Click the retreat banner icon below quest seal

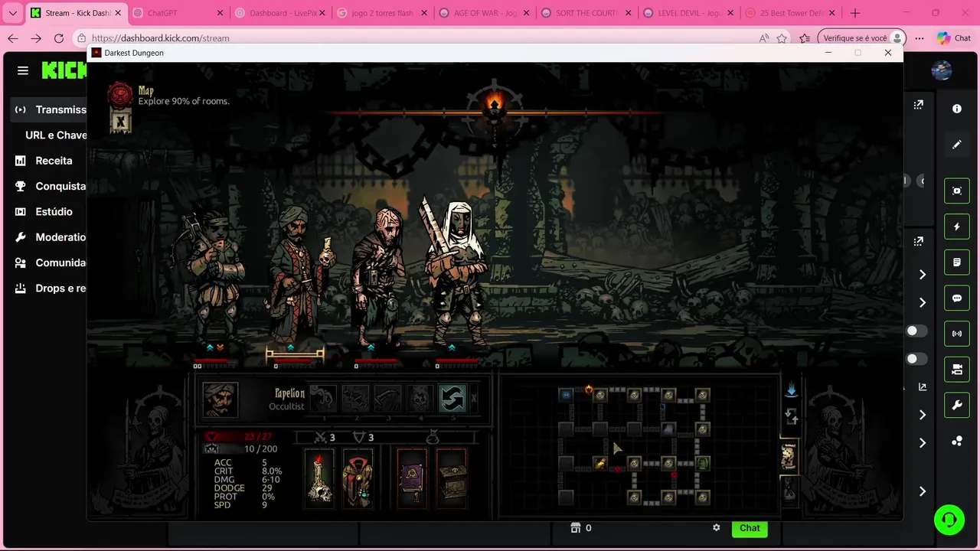coord(120,121)
